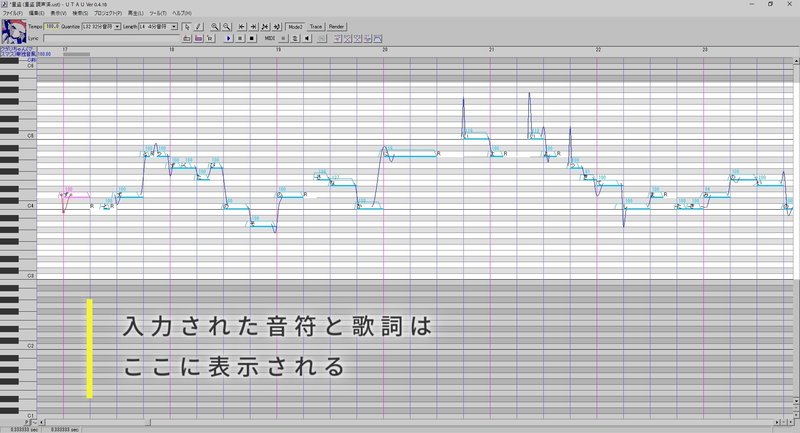
Task: Click the third envelope shape icon
Action: coord(358,39)
